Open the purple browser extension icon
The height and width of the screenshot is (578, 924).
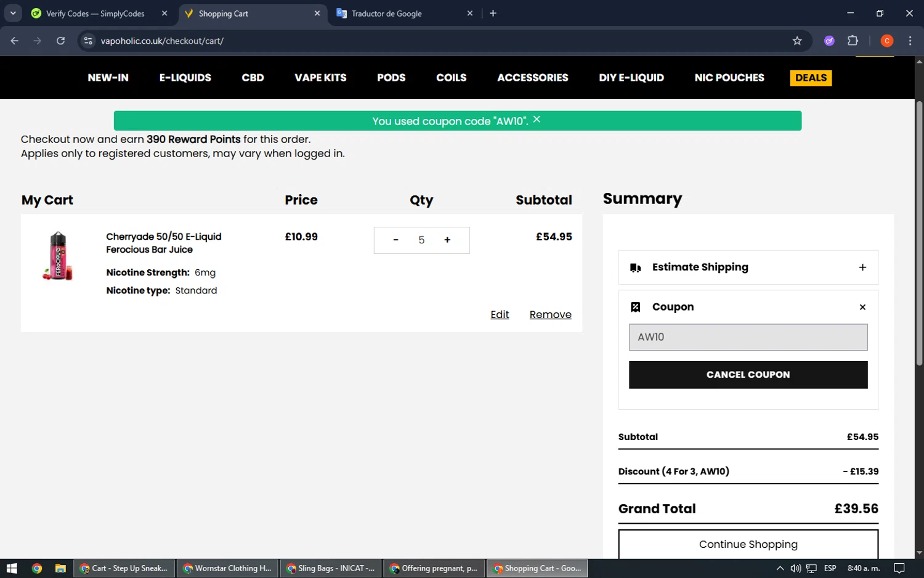coord(829,41)
